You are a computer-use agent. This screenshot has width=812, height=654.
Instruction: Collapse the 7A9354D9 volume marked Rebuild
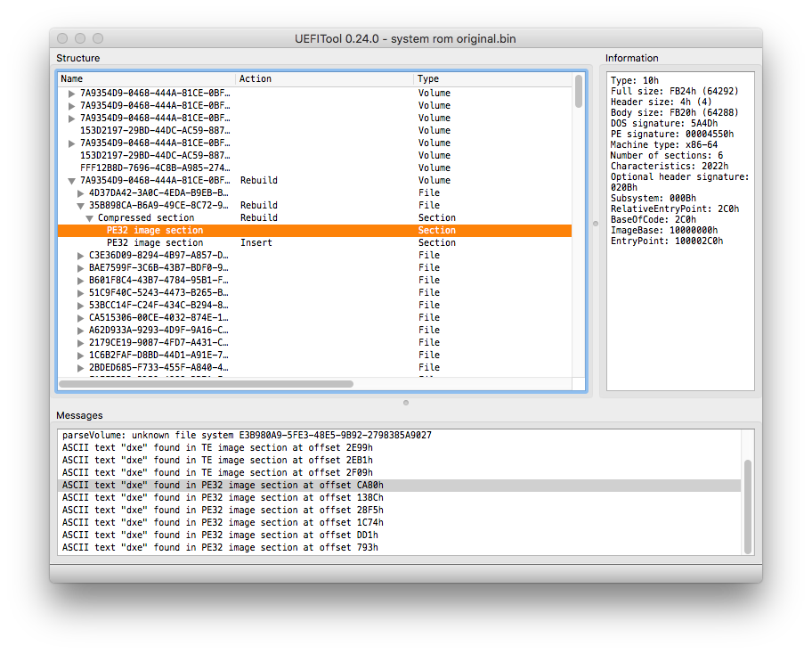(x=72, y=181)
